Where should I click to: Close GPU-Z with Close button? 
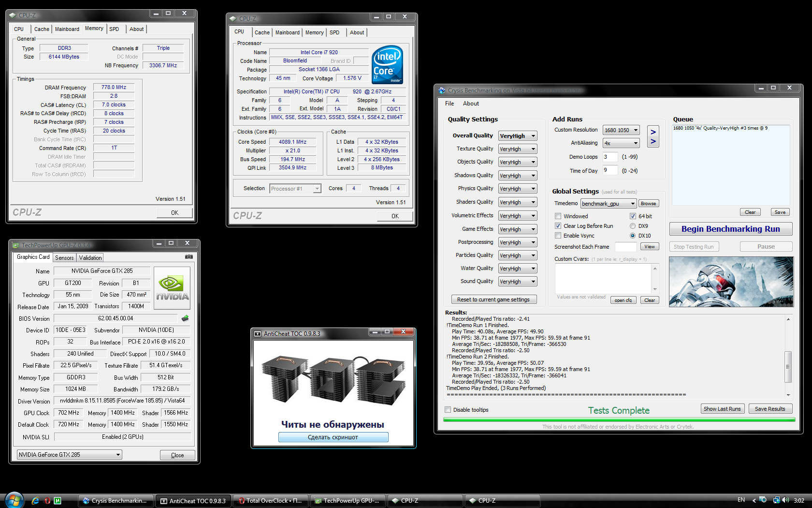coord(177,455)
